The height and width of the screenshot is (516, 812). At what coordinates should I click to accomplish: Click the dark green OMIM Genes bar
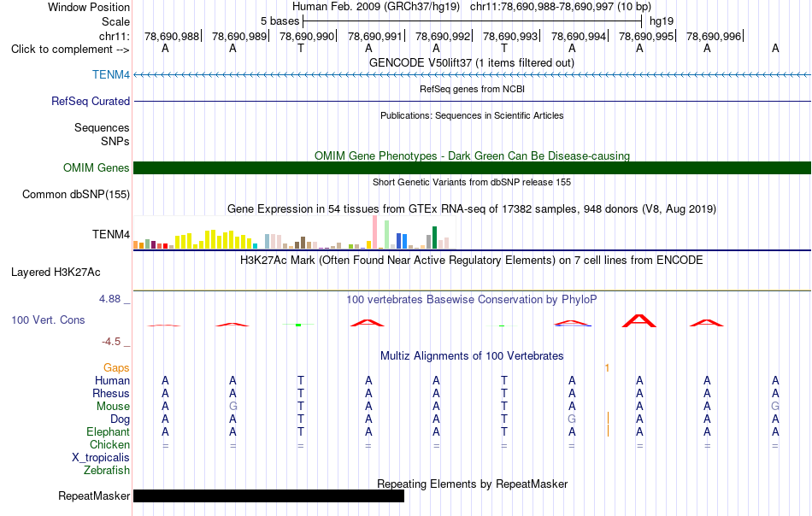pos(472,167)
